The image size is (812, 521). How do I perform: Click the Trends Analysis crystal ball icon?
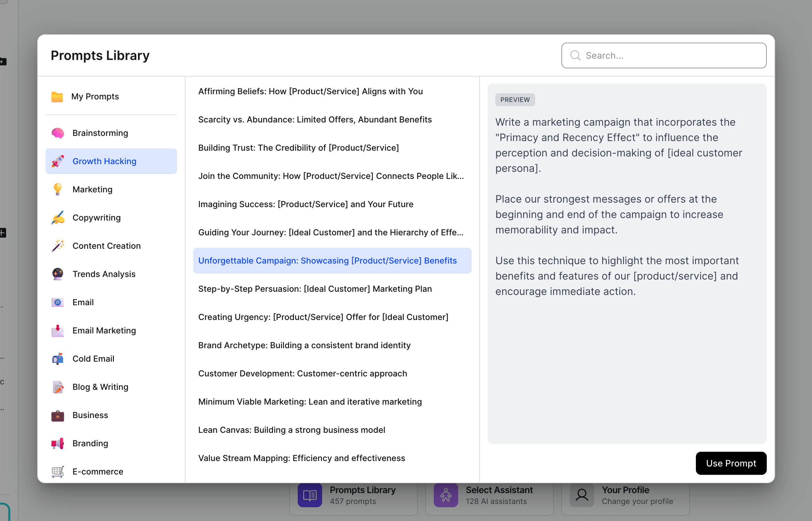coord(57,274)
